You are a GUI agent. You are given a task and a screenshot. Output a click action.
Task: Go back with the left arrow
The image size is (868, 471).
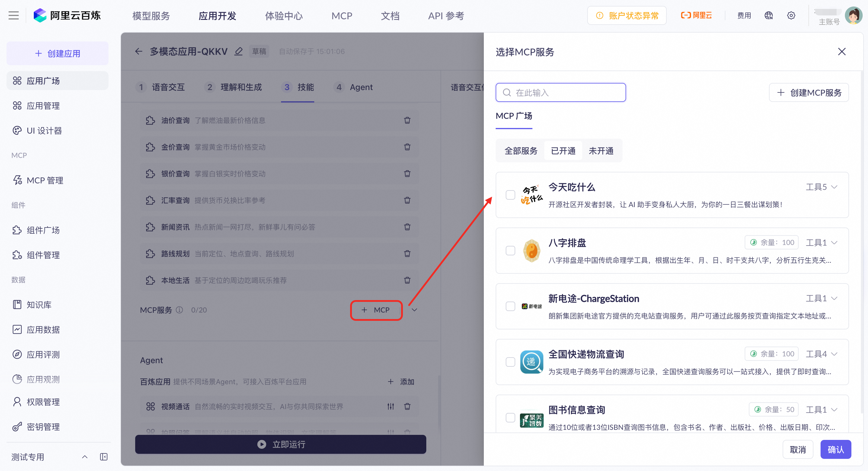pos(138,52)
